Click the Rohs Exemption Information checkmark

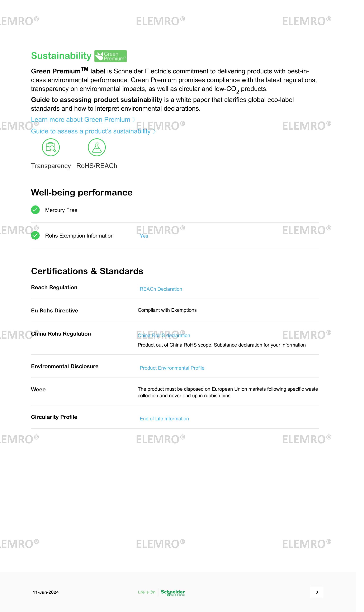point(35,235)
